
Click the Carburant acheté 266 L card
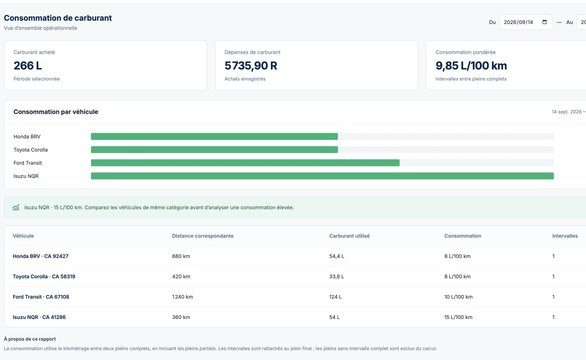105,65
